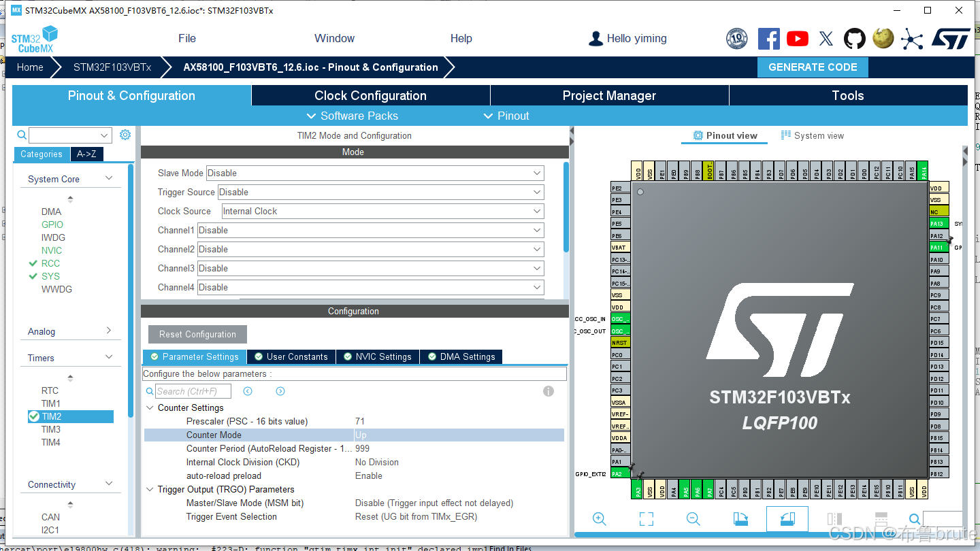Switch to System view
Screen dimensions: 980x551
point(813,135)
